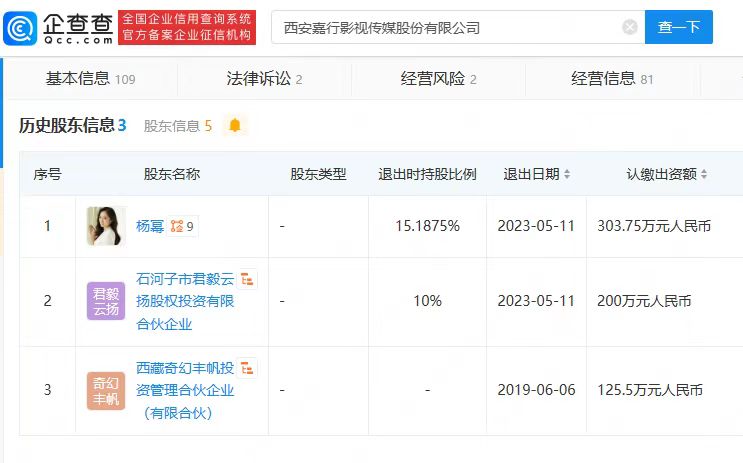Viewport: 743px width, 463px height.
Task: Click the orange notification bell icon
Action: pyautogui.click(x=235, y=126)
